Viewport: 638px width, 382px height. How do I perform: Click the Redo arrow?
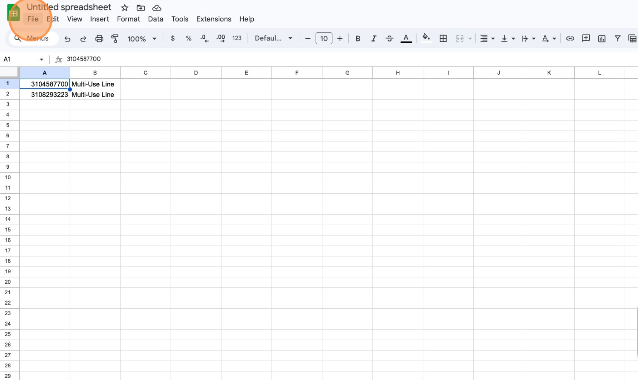[x=83, y=39]
